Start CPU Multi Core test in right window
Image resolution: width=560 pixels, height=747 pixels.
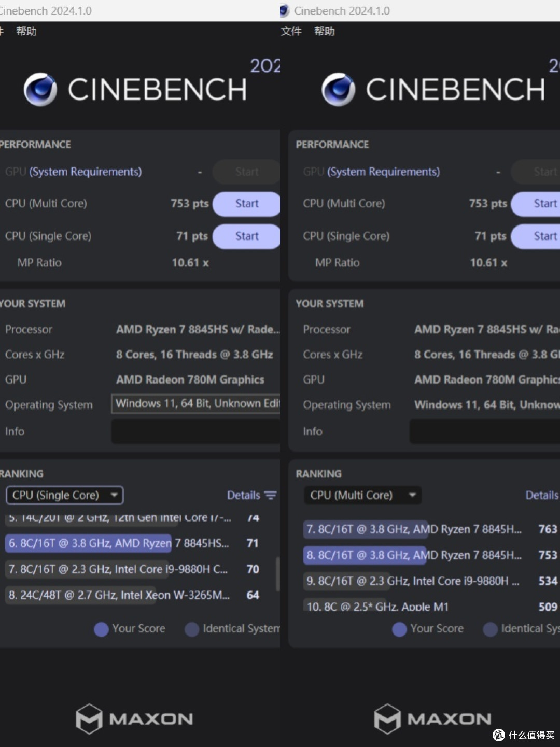(536, 204)
